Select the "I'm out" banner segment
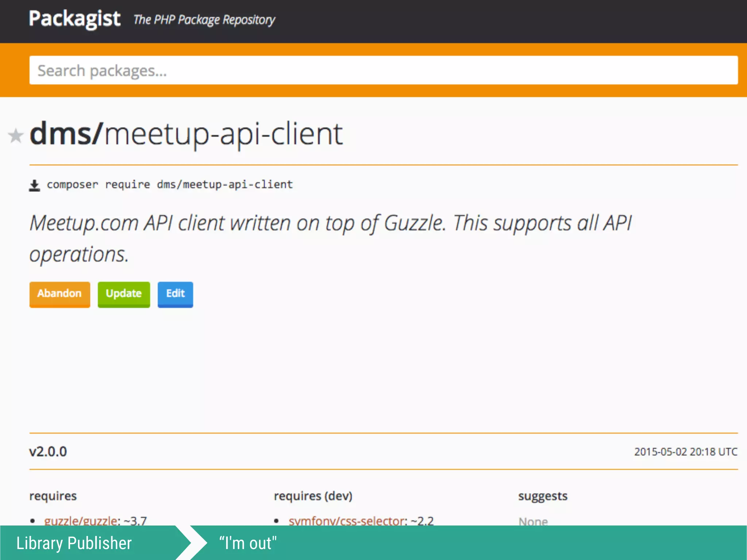This screenshot has width=747, height=560. pyautogui.click(x=248, y=543)
